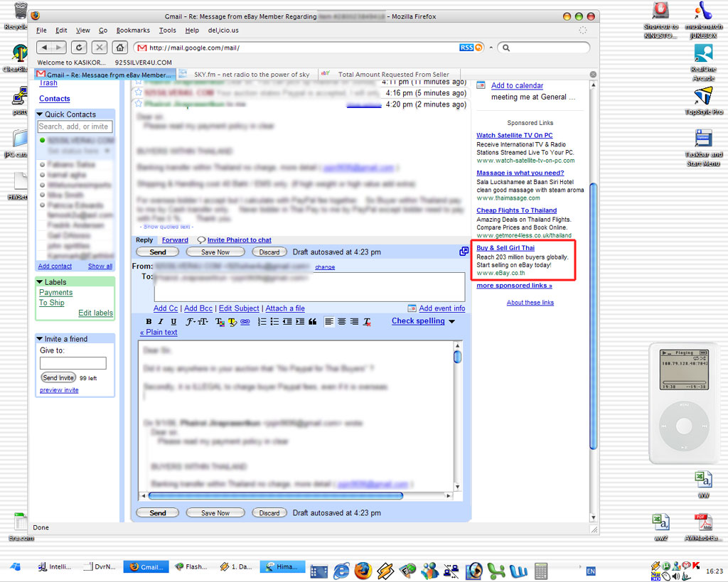This screenshot has height=582, width=728.
Task: Click the Attach a file link
Action: [285, 308]
